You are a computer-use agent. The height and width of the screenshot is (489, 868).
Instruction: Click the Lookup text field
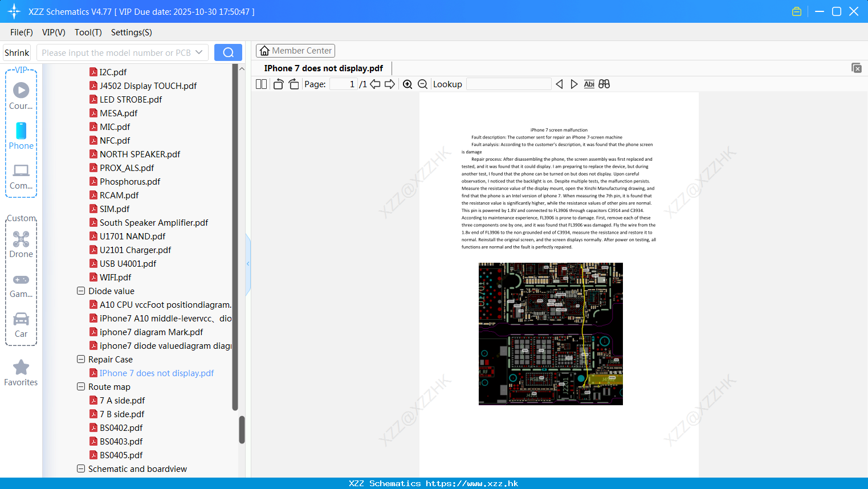click(509, 84)
